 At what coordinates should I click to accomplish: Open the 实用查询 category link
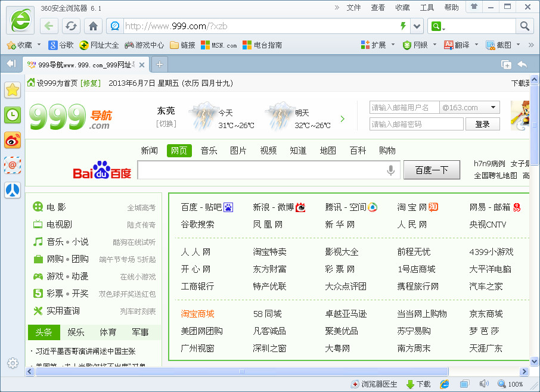point(63,311)
